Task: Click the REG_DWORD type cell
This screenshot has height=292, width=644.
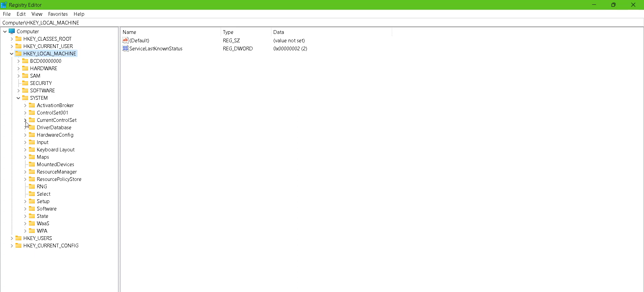Action: click(x=238, y=49)
